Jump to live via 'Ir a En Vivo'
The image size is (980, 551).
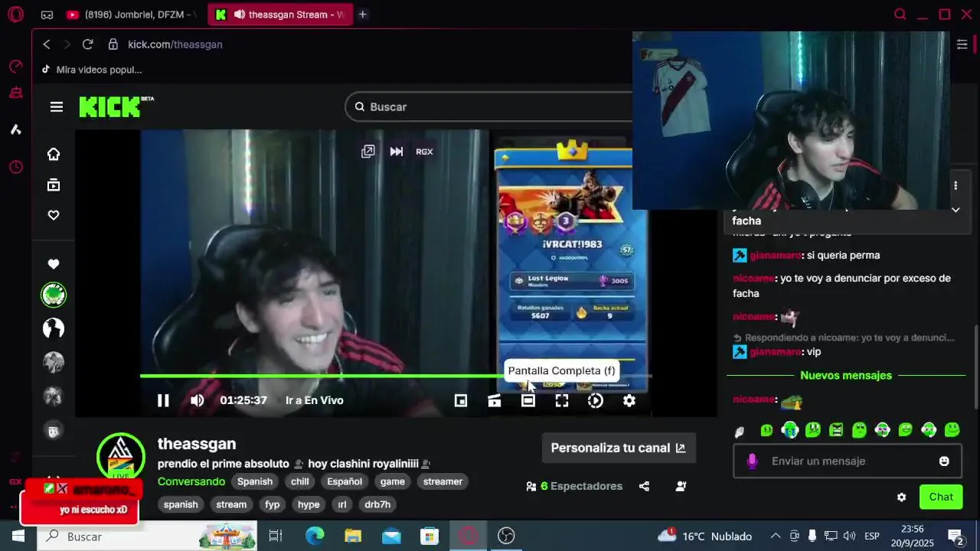click(x=315, y=400)
